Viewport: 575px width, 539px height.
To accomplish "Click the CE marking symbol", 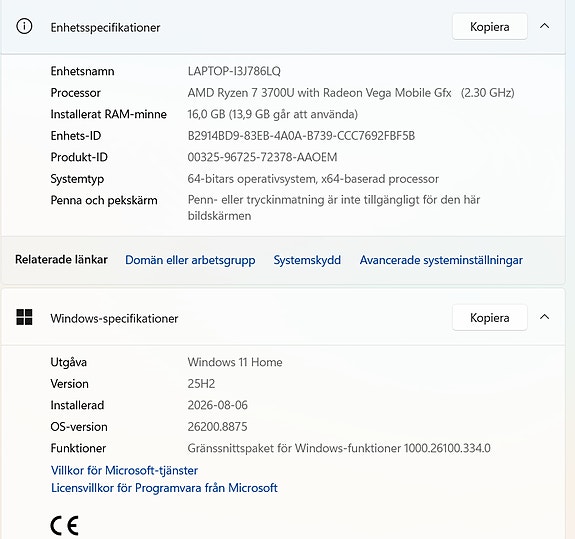I will click(x=65, y=525).
